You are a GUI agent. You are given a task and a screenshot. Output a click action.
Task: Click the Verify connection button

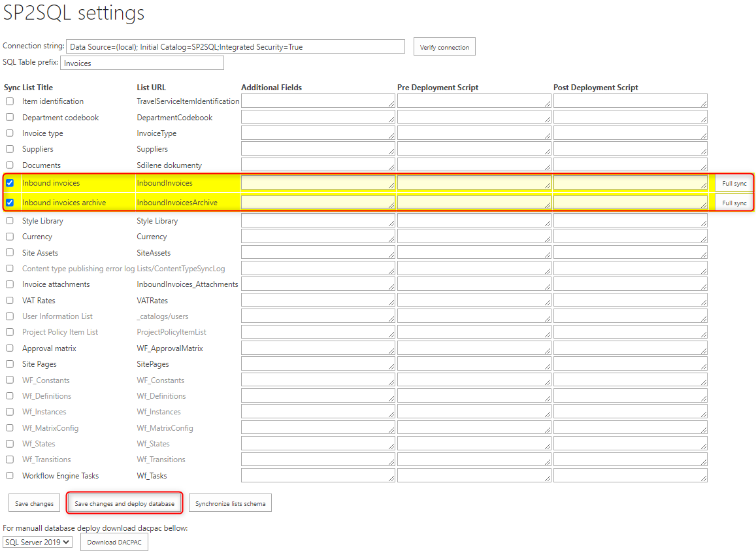tap(444, 47)
